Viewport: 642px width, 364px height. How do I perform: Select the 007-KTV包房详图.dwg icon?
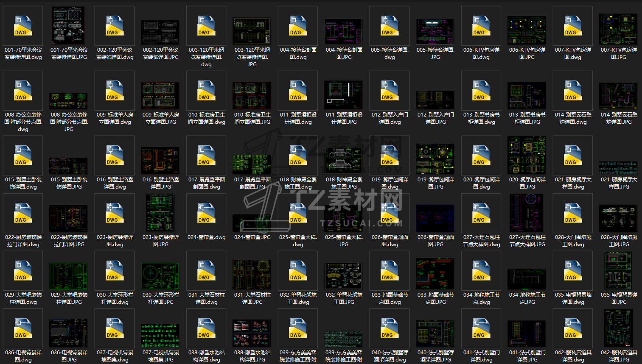click(573, 26)
